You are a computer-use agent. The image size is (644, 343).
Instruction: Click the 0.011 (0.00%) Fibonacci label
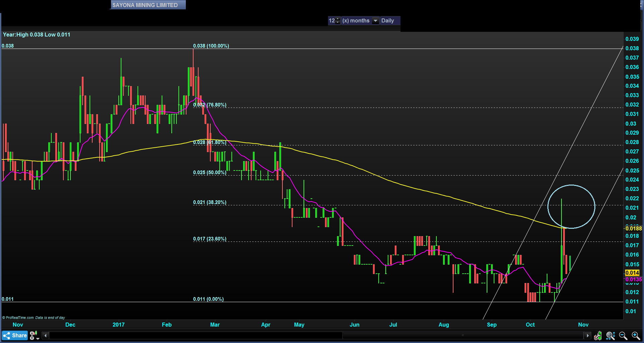[x=208, y=299]
